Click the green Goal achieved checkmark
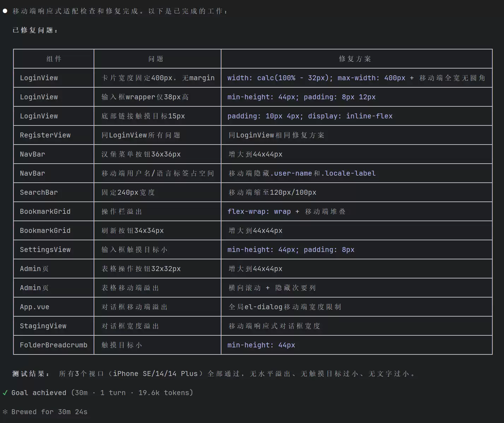Viewport: 504px width, 423px height. click(5, 393)
